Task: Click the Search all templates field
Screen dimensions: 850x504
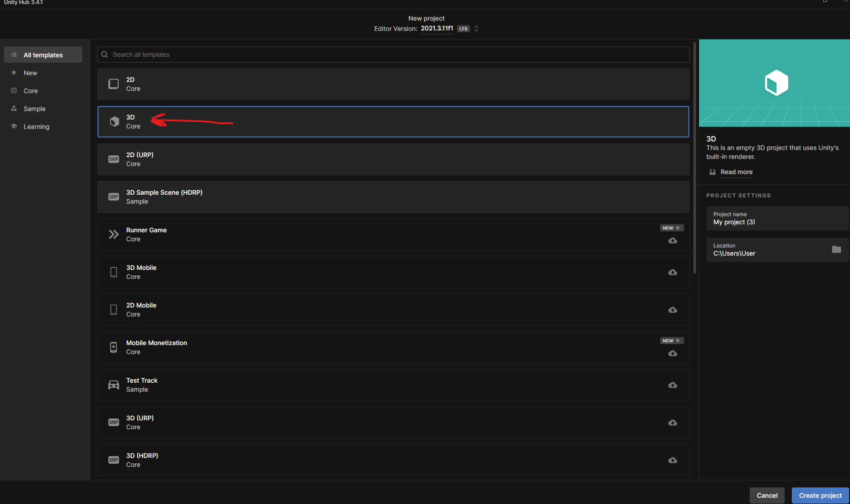Action: point(393,55)
